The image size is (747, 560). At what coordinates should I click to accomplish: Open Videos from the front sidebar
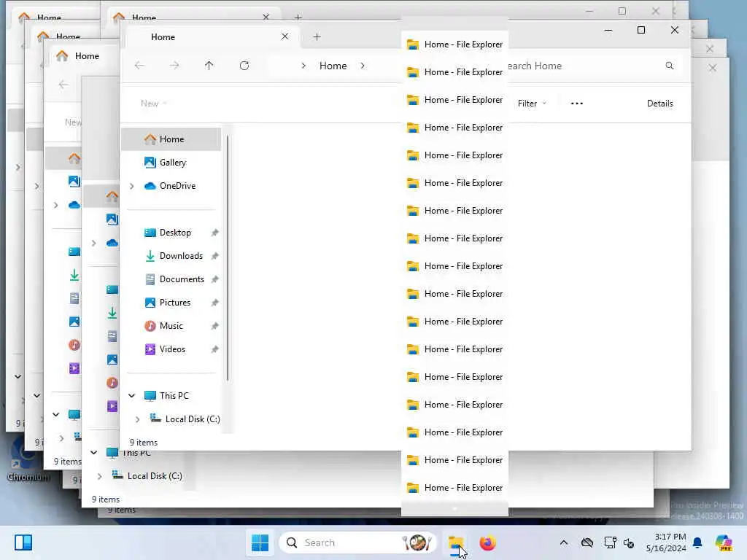(171, 349)
